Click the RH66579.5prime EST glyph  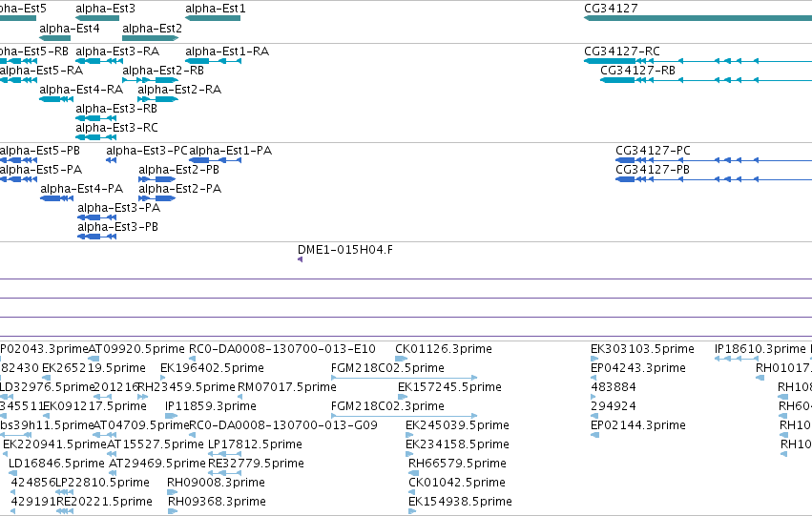coord(414,473)
